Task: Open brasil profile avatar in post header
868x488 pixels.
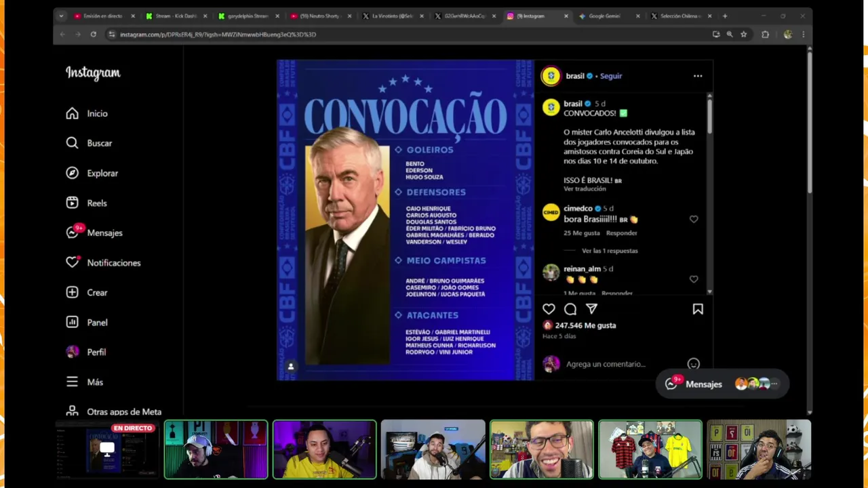Action: pos(551,76)
